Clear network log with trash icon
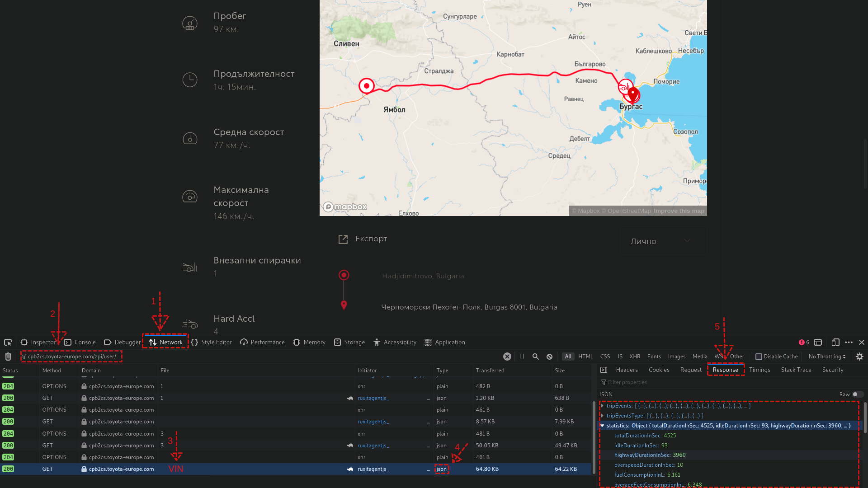This screenshot has width=868, height=488. click(x=8, y=357)
